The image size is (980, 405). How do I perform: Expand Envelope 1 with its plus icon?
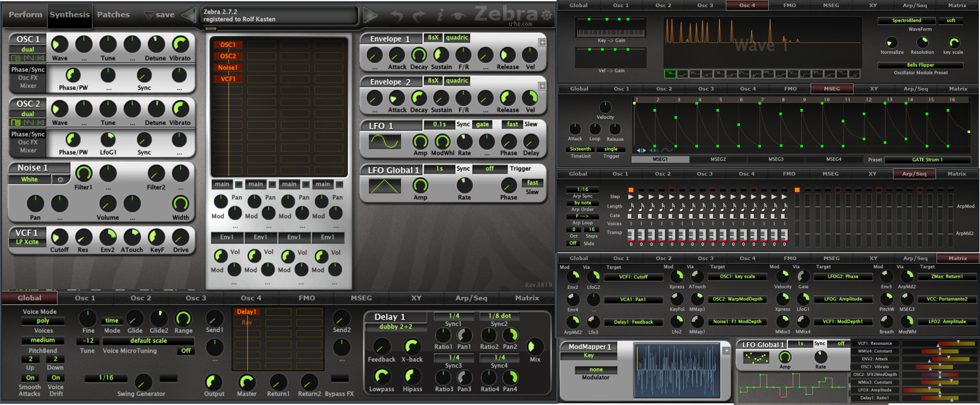542,42
